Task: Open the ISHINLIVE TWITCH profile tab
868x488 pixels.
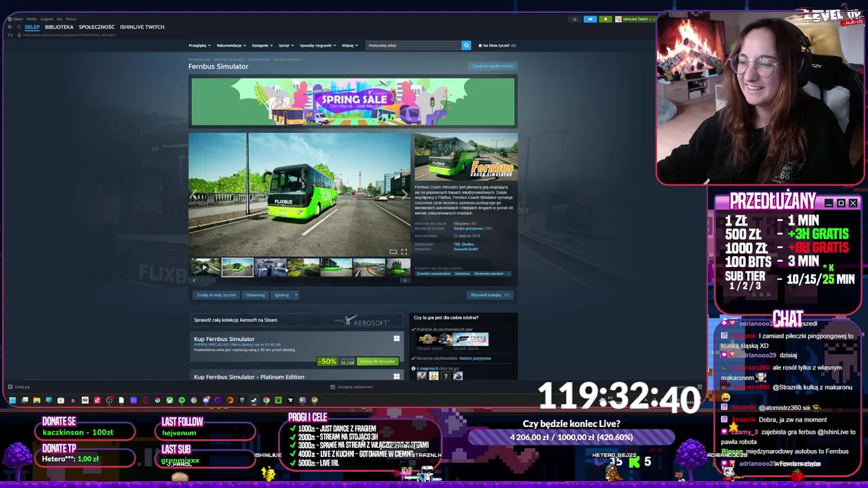Action: coord(142,27)
